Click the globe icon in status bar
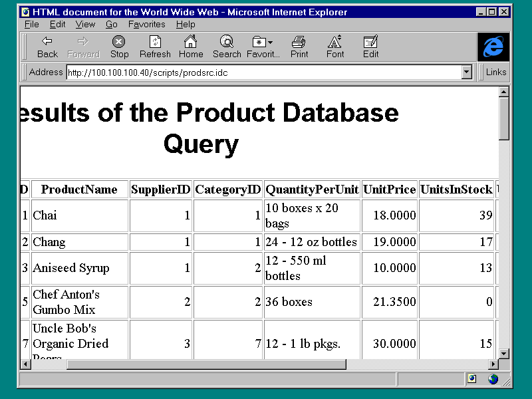This screenshot has height=399, width=532. (x=493, y=379)
